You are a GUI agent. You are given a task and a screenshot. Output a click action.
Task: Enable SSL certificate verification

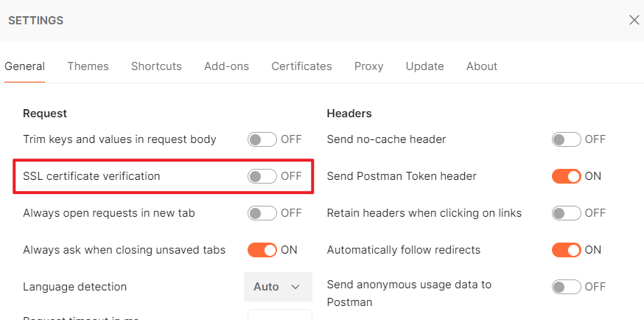coord(262,176)
